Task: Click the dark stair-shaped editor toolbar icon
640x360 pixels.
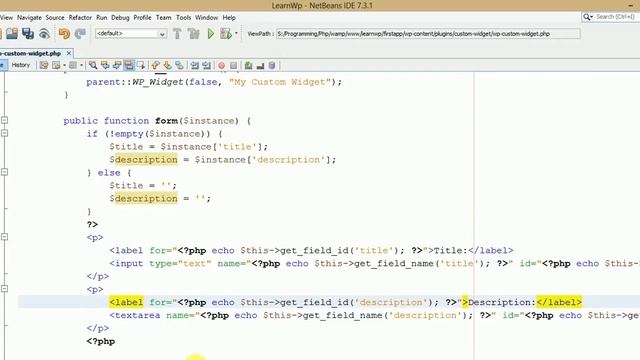Action: coord(260,65)
